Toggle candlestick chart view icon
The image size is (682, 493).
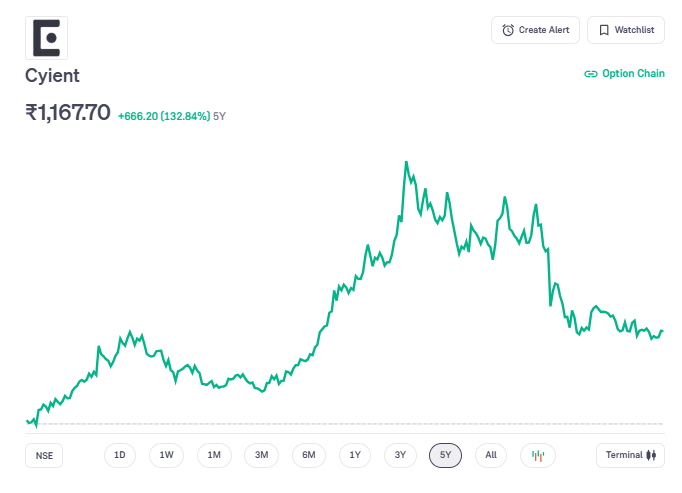click(537, 456)
